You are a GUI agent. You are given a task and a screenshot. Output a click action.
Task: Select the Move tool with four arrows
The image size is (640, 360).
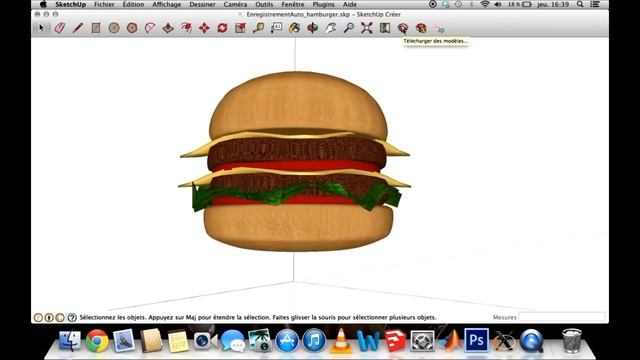pos(204,28)
